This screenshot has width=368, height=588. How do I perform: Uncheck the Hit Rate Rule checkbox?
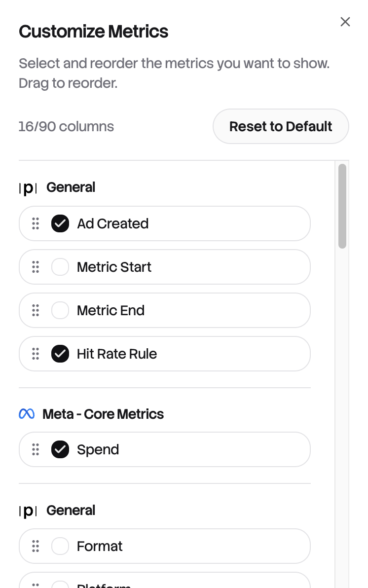tap(60, 354)
